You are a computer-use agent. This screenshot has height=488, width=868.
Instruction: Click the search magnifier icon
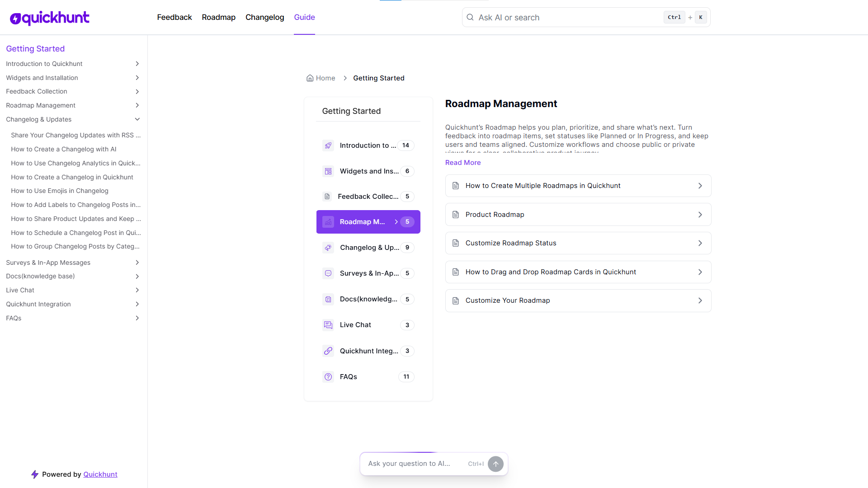coord(470,17)
